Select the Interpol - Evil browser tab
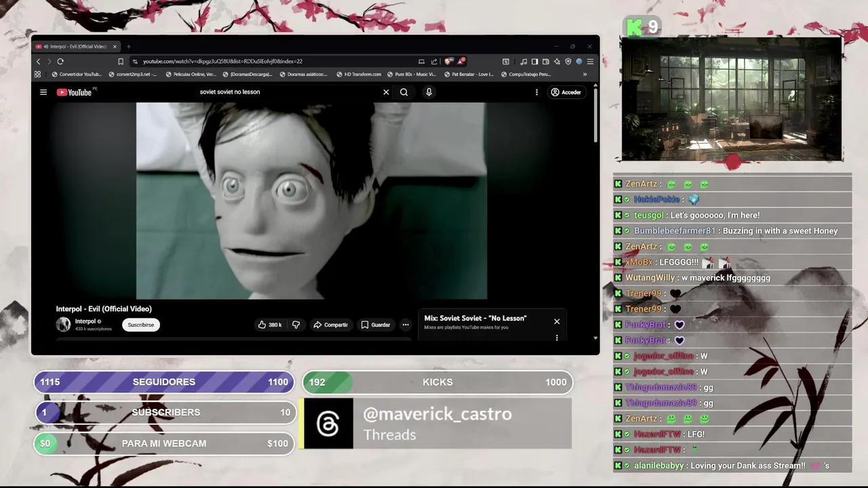Viewport: 868px width, 488px height. (x=76, y=47)
